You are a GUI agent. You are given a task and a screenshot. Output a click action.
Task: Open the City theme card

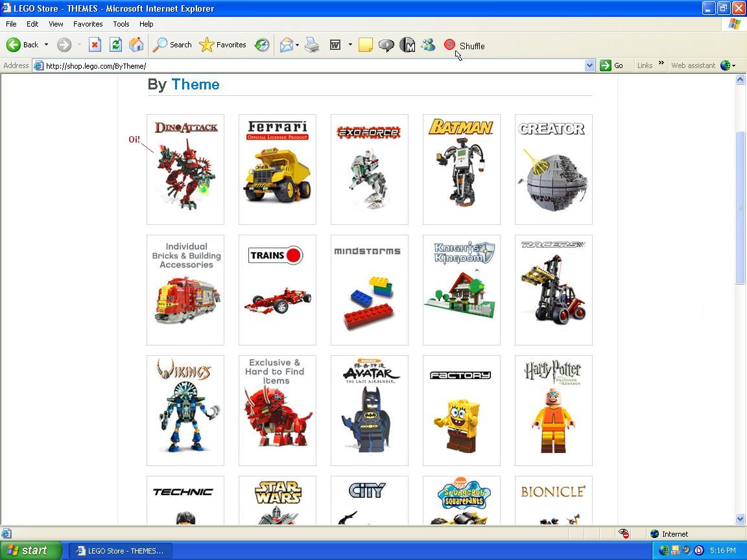coord(369,500)
